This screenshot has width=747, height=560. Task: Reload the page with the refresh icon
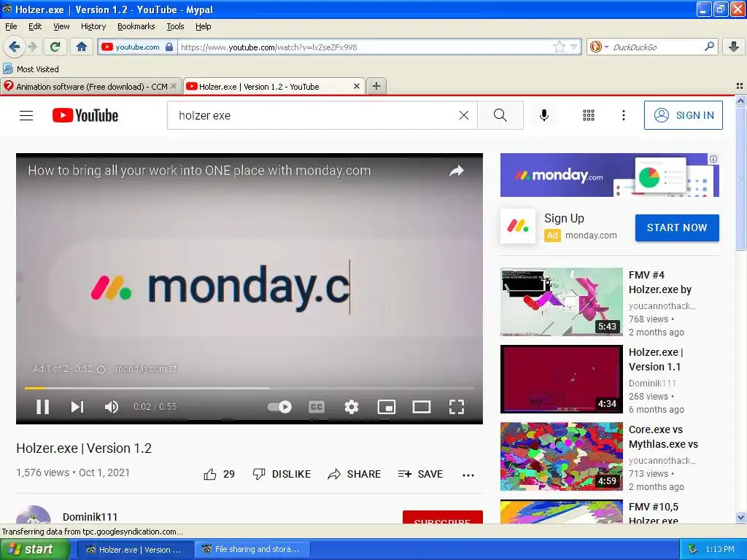55,47
